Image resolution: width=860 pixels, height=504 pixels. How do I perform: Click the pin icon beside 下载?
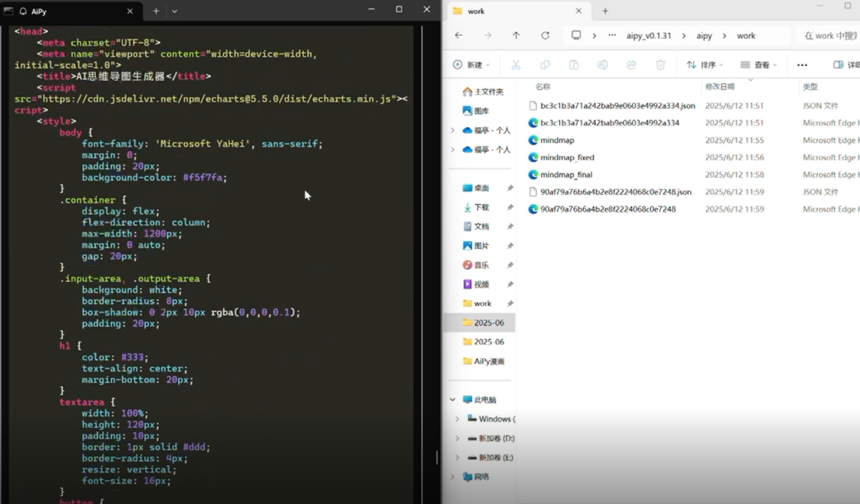(510, 208)
